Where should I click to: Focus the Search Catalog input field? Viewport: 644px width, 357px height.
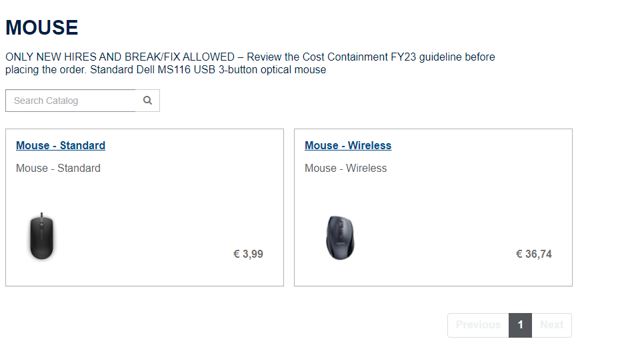tap(71, 101)
